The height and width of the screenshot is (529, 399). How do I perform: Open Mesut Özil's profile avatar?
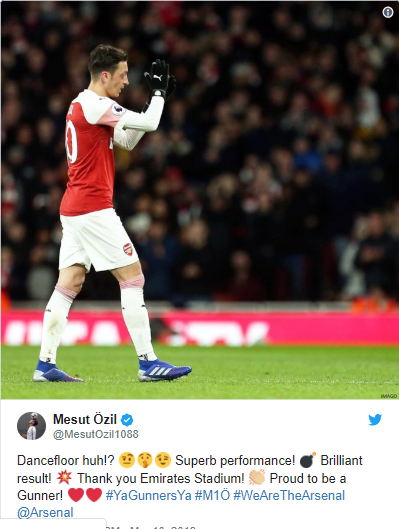[x=31, y=426]
